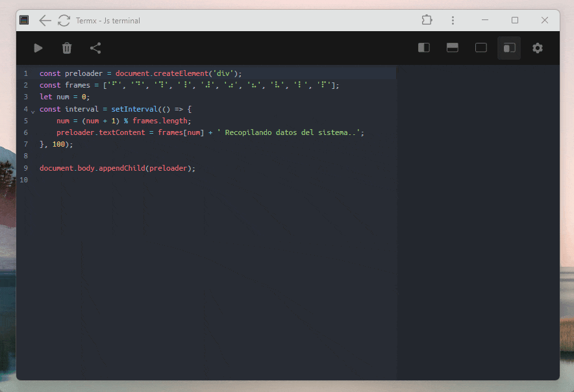Minimize the Termx window

[x=485, y=20]
